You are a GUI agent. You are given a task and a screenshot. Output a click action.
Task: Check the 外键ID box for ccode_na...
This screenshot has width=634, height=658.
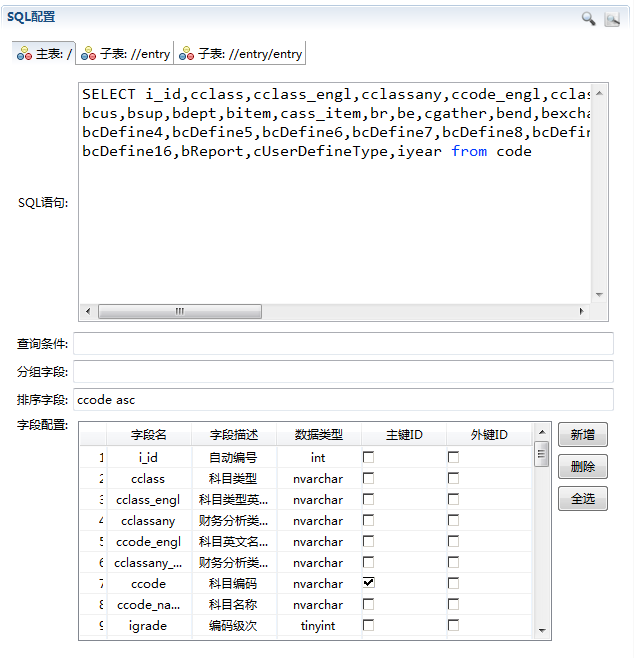tap(453, 604)
